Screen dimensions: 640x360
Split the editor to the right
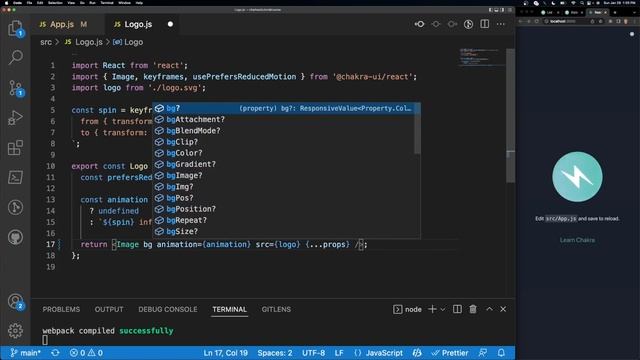click(x=484, y=24)
